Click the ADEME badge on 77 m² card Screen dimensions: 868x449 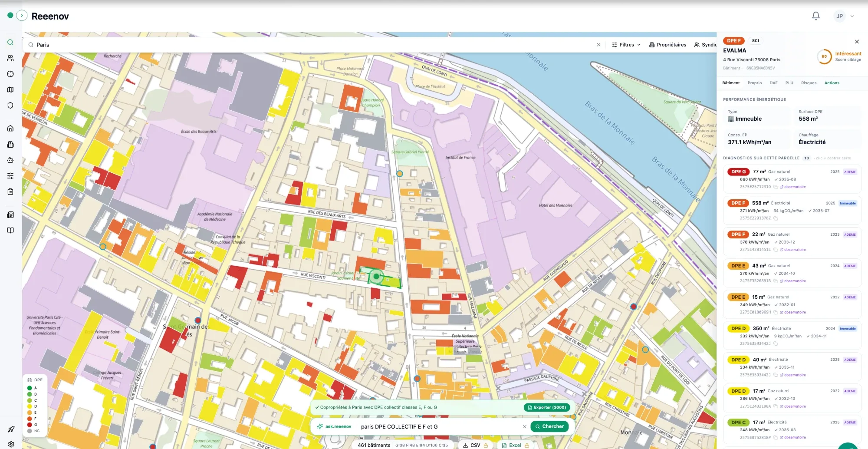point(850,172)
